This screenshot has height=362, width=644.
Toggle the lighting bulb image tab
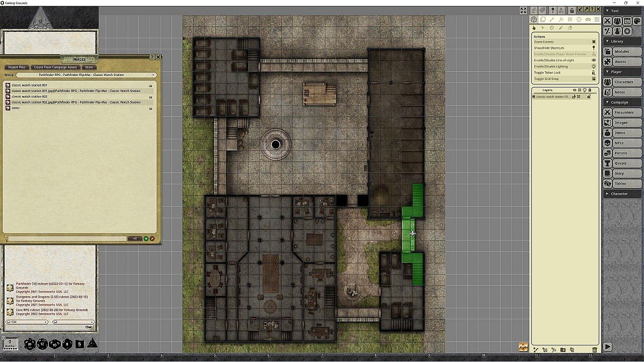(579, 20)
